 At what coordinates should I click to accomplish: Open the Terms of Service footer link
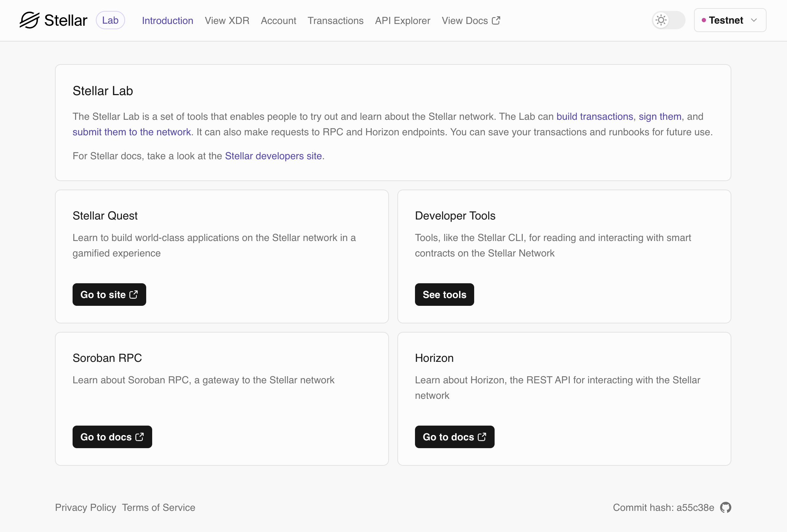pos(159,507)
